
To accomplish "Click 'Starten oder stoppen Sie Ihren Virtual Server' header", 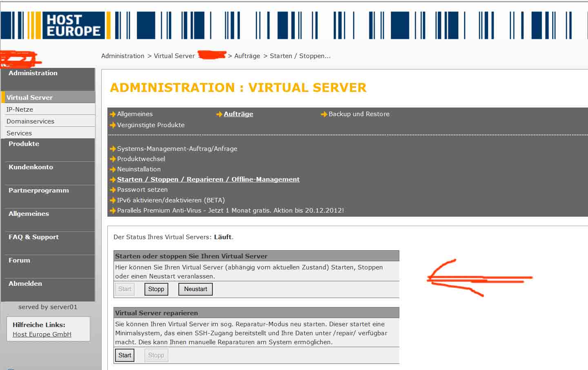I will pyautogui.click(x=256, y=256).
